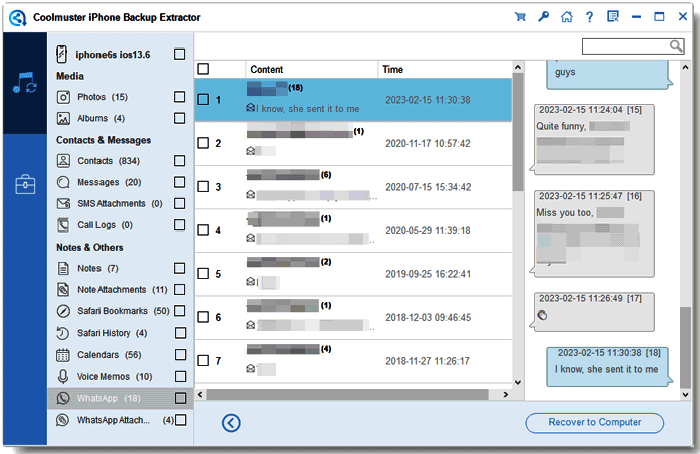Go to home via house icon

[x=567, y=17]
